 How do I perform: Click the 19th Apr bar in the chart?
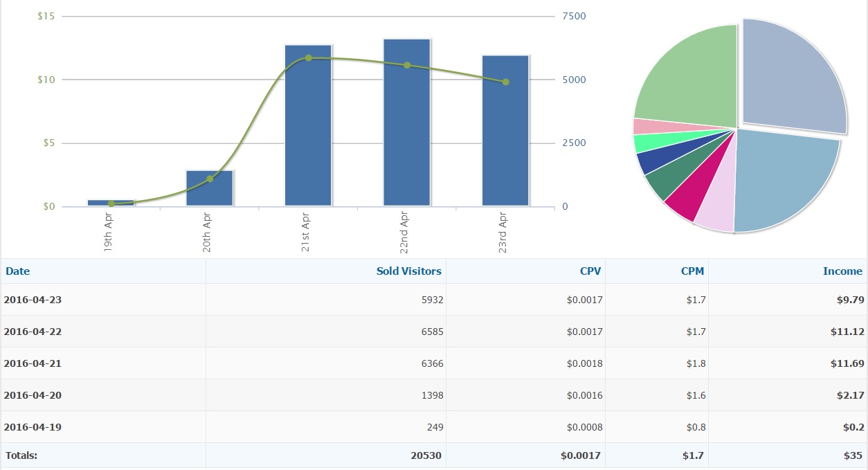(x=111, y=203)
